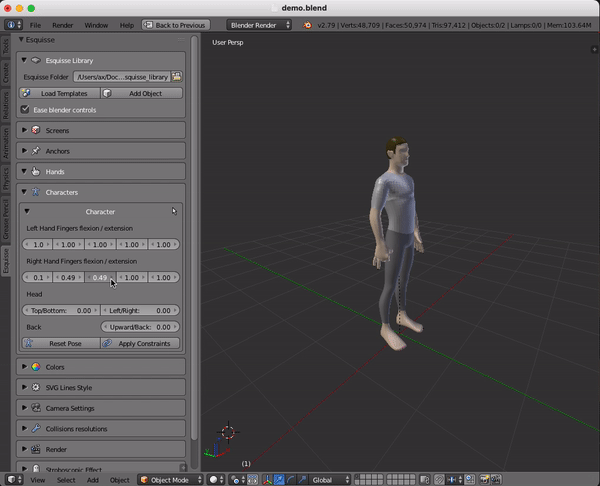This screenshot has height=486, width=600.
Task: Click the Hands panel icon
Action: [36, 171]
